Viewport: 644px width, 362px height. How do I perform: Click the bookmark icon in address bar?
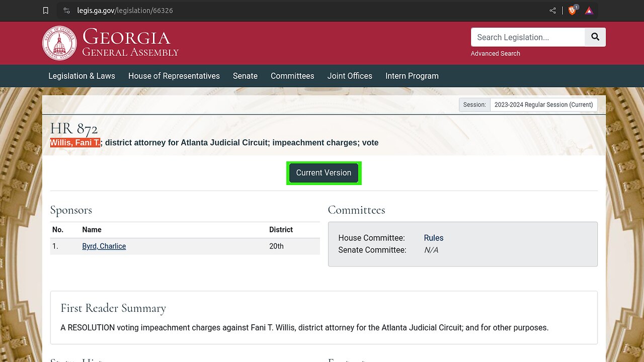pyautogui.click(x=46, y=11)
